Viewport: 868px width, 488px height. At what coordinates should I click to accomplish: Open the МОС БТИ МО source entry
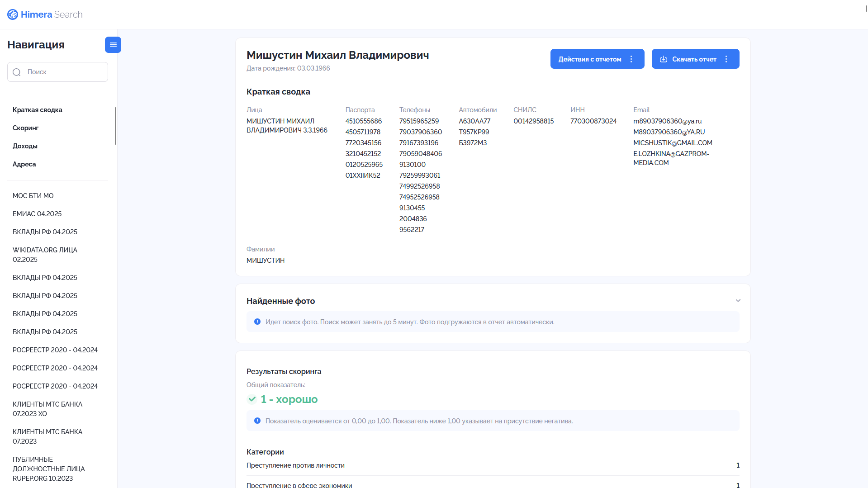point(33,196)
